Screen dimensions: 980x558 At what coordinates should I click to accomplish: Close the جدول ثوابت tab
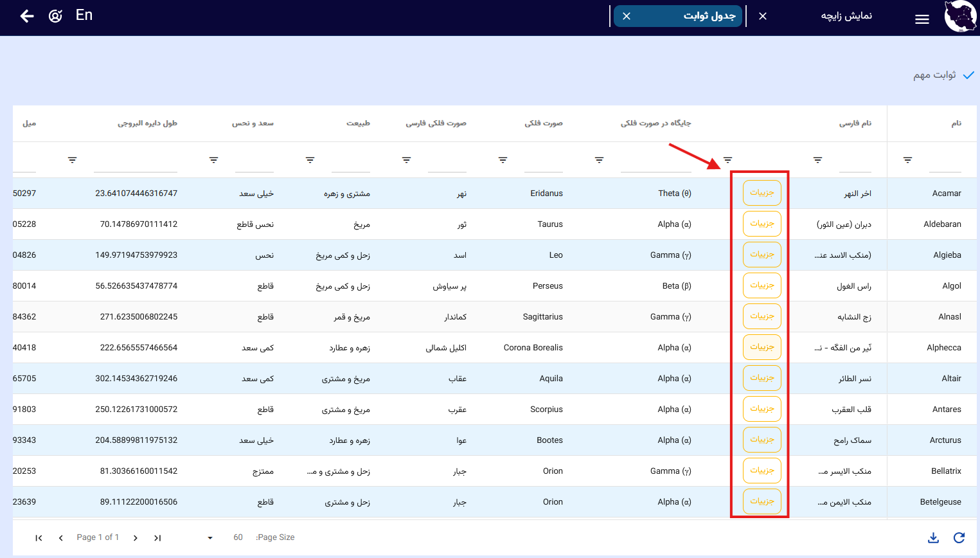pyautogui.click(x=627, y=16)
